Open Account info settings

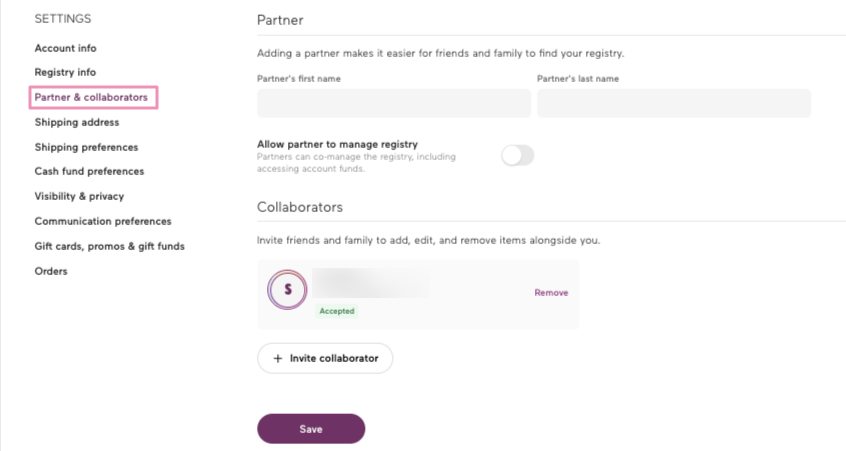coord(66,48)
